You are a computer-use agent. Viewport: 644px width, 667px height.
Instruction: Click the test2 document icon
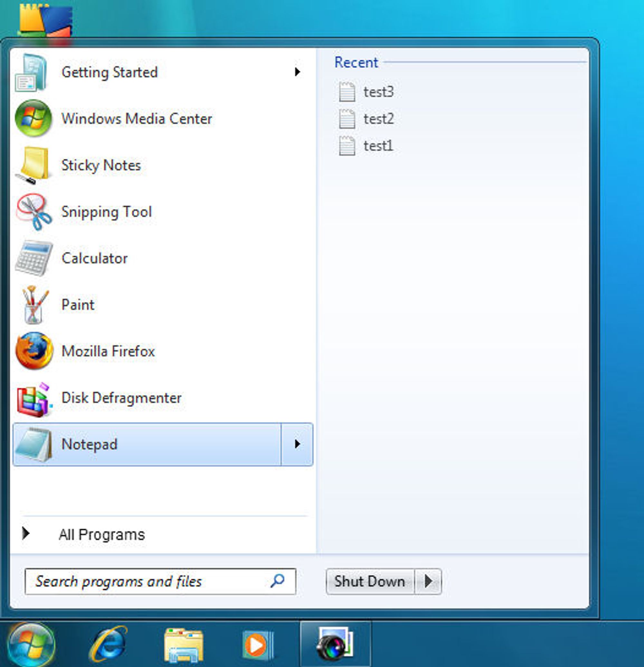pos(347,119)
